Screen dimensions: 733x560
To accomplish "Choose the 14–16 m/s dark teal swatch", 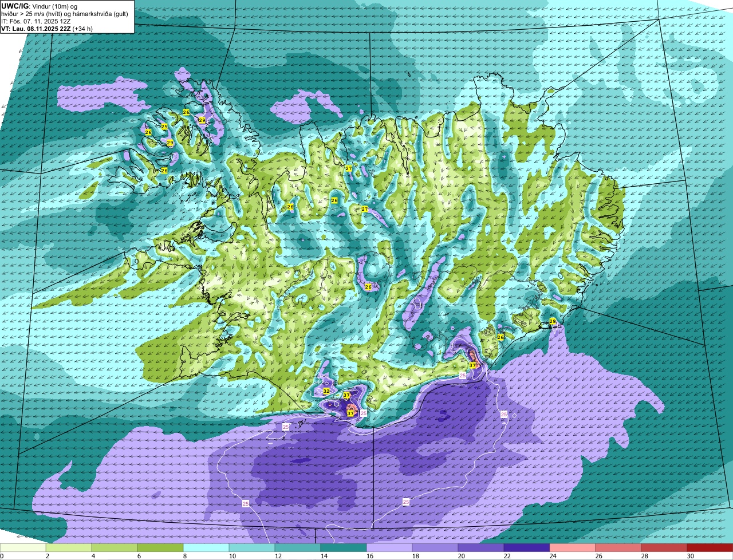I will [x=344, y=548].
